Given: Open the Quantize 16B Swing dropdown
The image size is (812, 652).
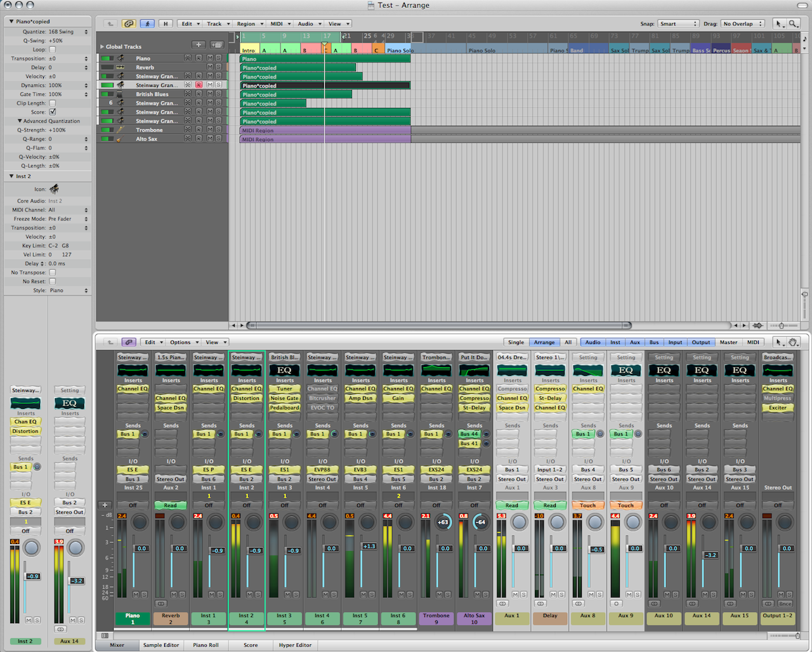Looking at the screenshot, I should click(x=68, y=32).
